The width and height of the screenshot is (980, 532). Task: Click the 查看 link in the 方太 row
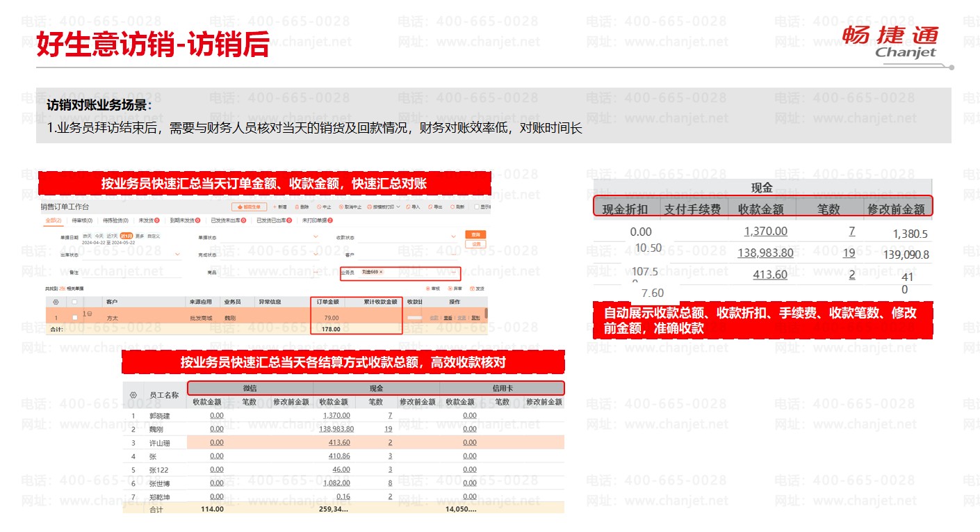click(x=448, y=318)
